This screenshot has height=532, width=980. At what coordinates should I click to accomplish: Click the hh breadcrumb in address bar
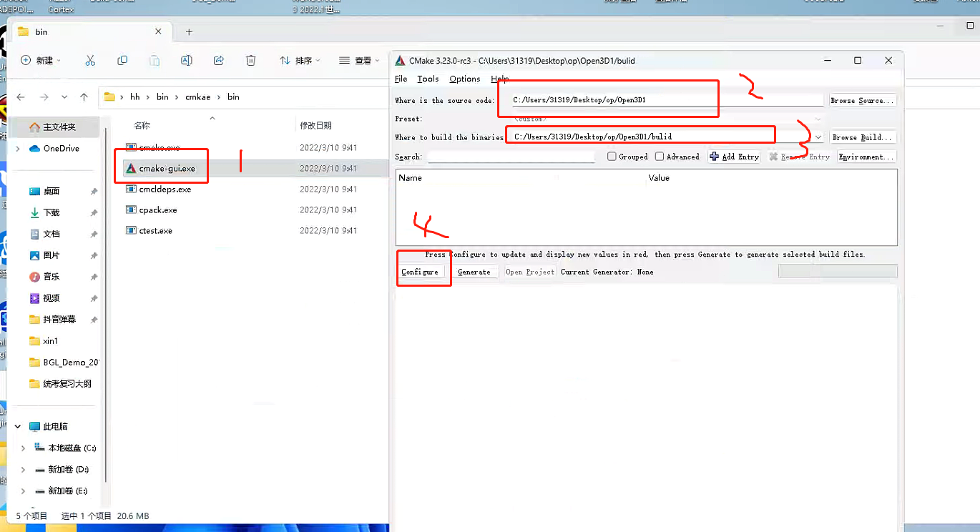[135, 97]
